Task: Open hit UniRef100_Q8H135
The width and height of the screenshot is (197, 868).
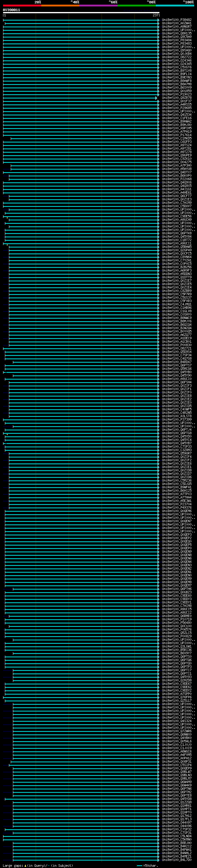Action: pos(177,33)
